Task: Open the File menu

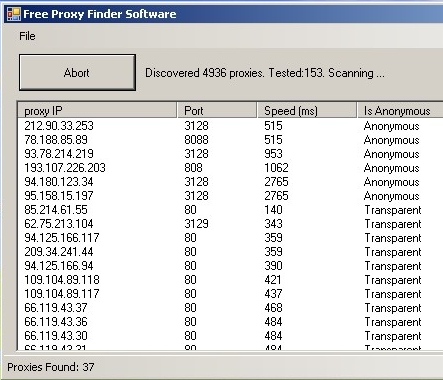Action: coord(27,36)
